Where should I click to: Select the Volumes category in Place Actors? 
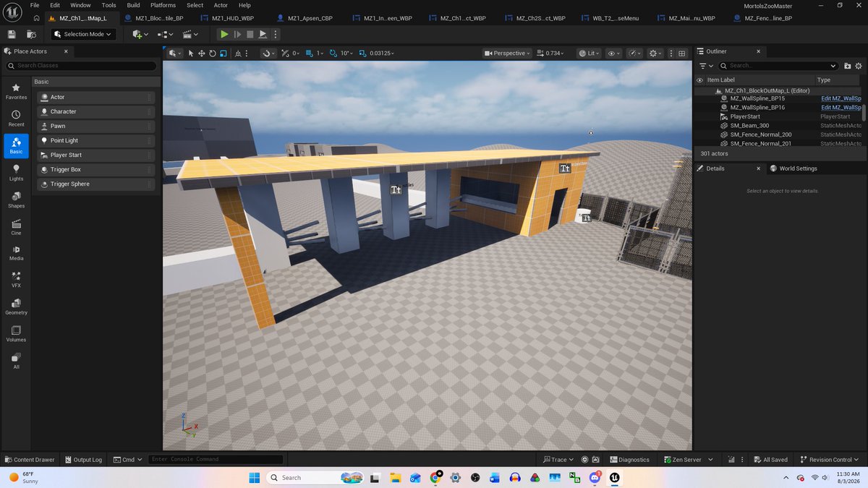point(16,333)
